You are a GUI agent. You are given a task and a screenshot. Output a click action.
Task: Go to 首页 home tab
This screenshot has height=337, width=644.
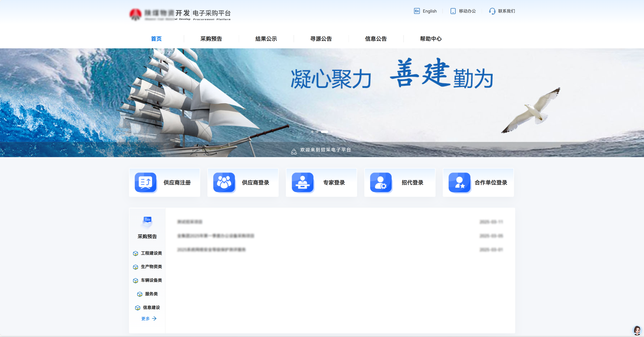pyautogui.click(x=156, y=39)
